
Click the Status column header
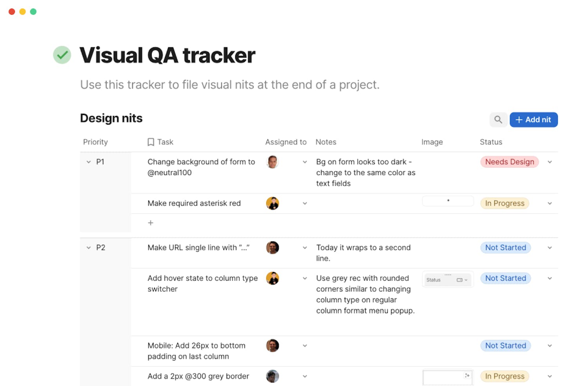click(491, 142)
